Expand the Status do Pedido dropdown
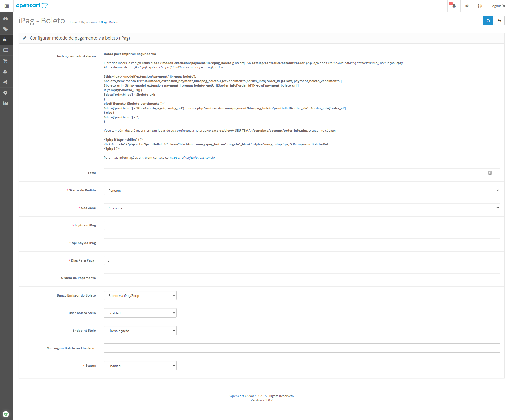This screenshot has width=510, height=420. tap(302, 190)
